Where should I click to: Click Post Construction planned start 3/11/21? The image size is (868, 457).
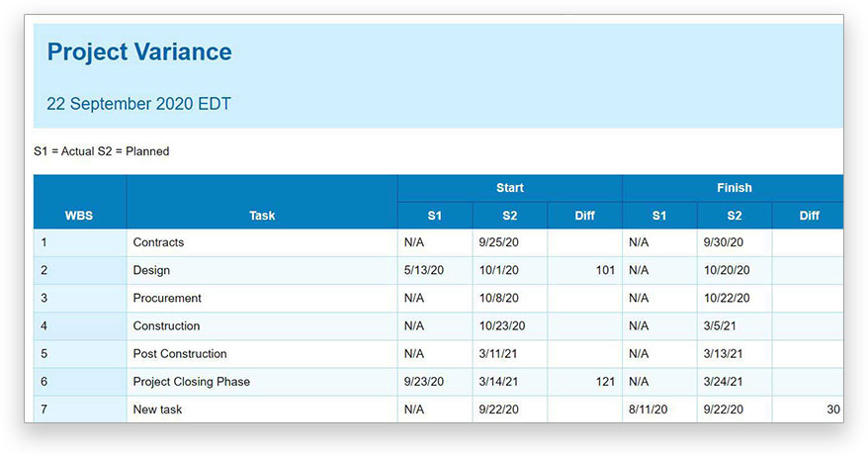point(498,353)
